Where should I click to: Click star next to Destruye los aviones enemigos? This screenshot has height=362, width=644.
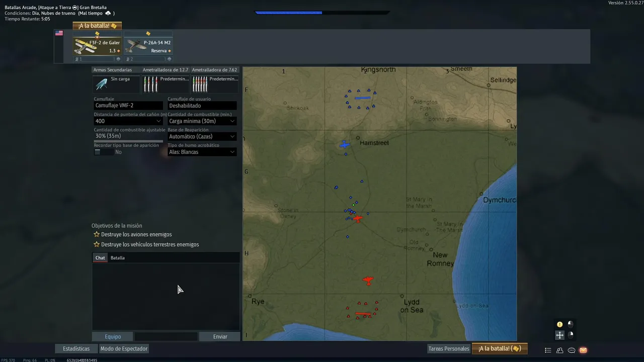pos(97,234)
